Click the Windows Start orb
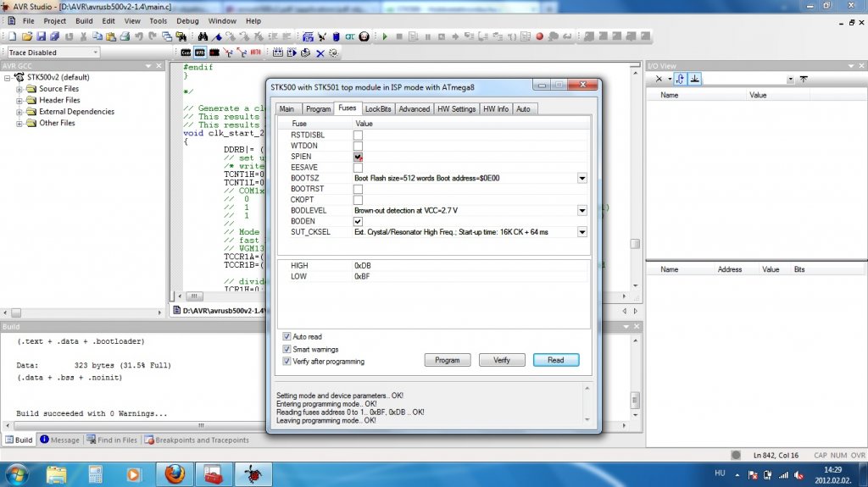The image size is (868, 487). pos(17,475)
